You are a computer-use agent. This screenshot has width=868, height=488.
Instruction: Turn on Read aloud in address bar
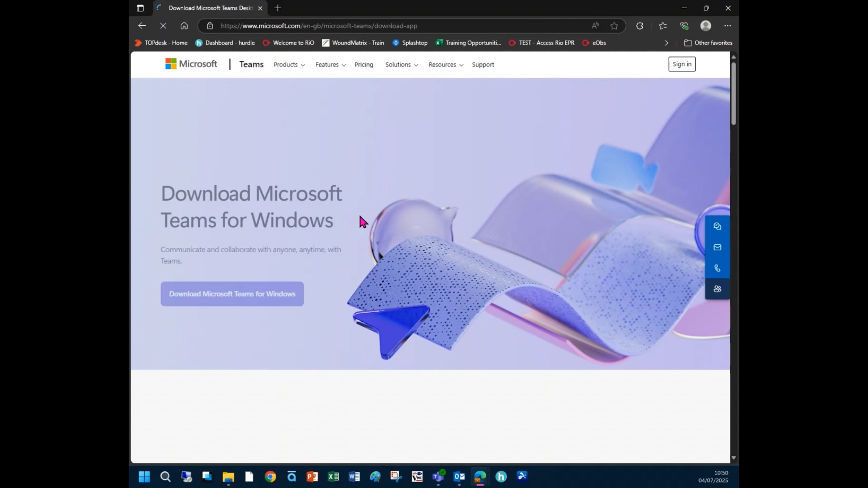[595, 26]
